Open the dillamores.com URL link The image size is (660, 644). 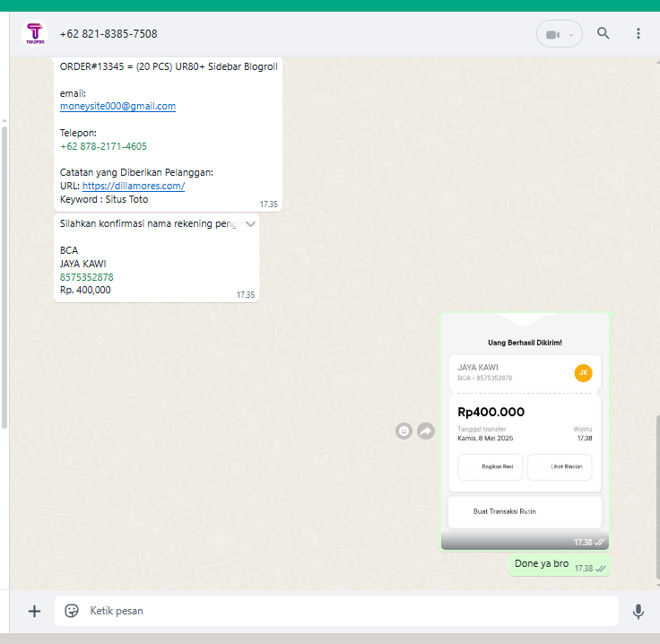point(134,186)
